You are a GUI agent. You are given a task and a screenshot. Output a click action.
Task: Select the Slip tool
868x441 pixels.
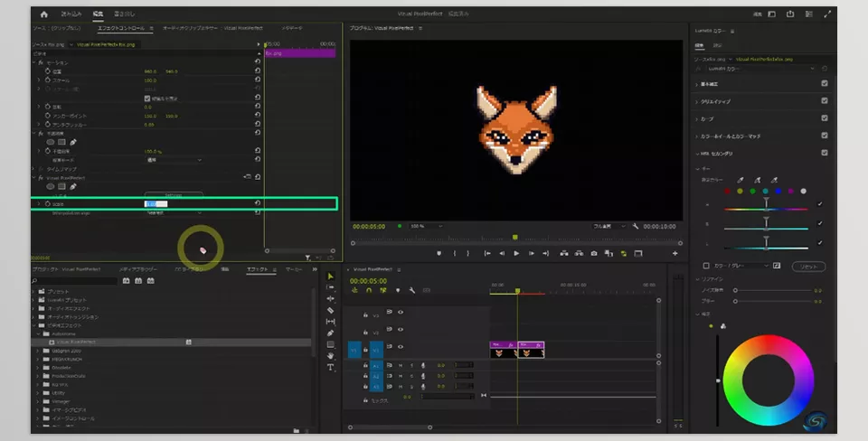tap(331, 322)
